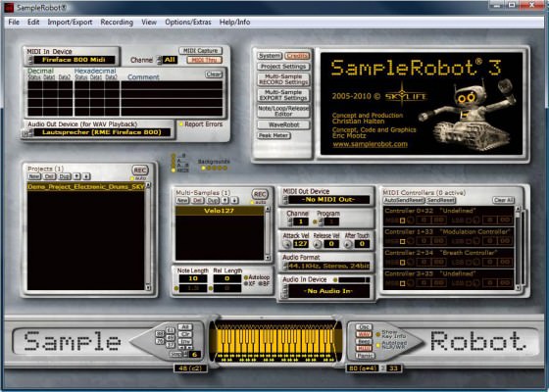The image size is (549, 392).
Task: Click the MIDI Controllers list scrollbar
Action: (518, 248)
